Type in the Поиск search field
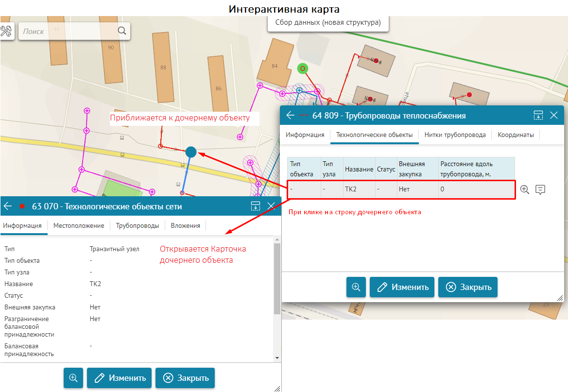Image resolution: width=568 pixels, height=392 pixels. click(x=68, y=31)
